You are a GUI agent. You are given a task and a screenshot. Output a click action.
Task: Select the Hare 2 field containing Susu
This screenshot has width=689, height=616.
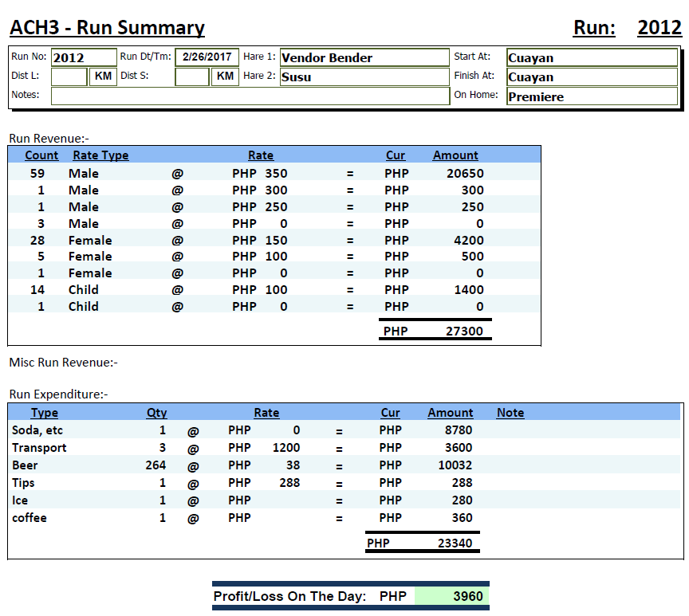(364, 77)
